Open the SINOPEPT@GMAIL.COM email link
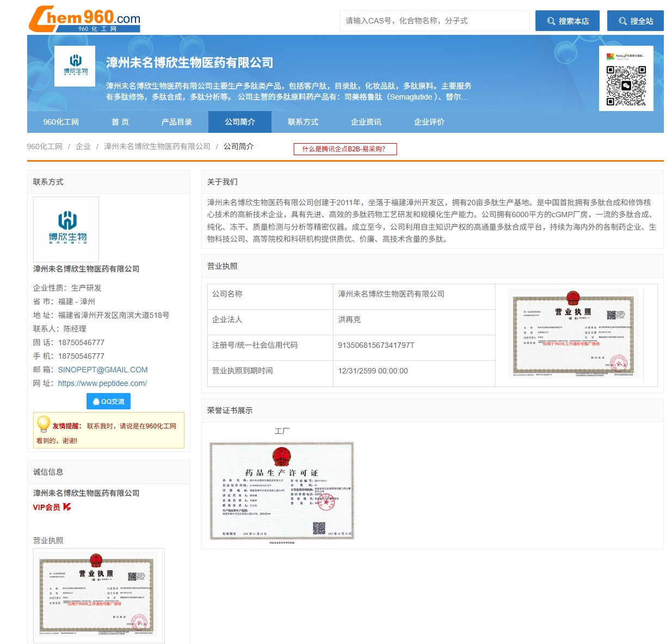This screenshot has width=672, height=644. [103, 370]
